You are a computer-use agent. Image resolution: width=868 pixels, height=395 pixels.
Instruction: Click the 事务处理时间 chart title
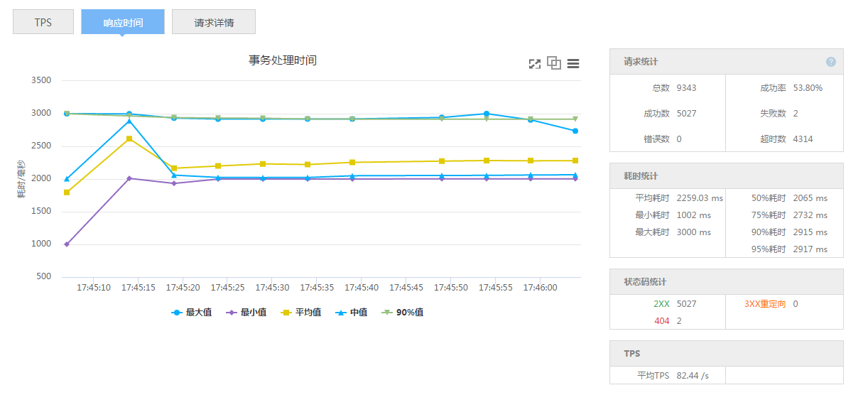point(283,60)
